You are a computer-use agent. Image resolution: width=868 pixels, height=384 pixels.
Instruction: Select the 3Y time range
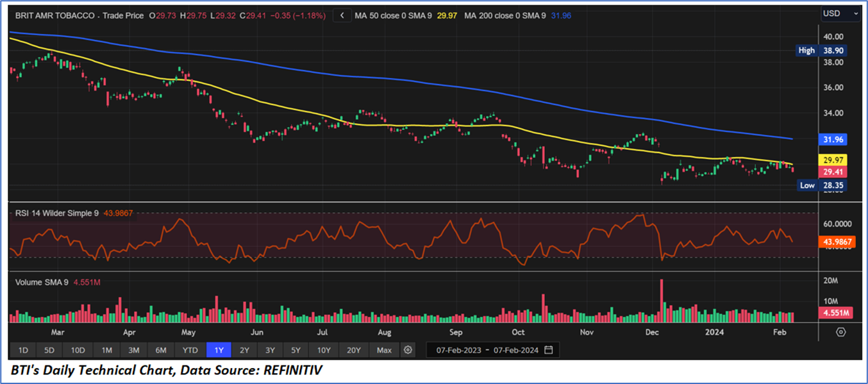270,350
